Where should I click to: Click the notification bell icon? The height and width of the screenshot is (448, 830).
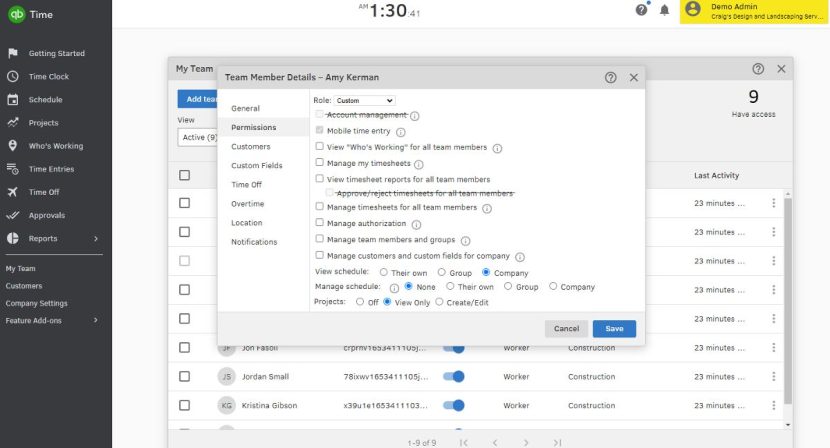(664, 10)
